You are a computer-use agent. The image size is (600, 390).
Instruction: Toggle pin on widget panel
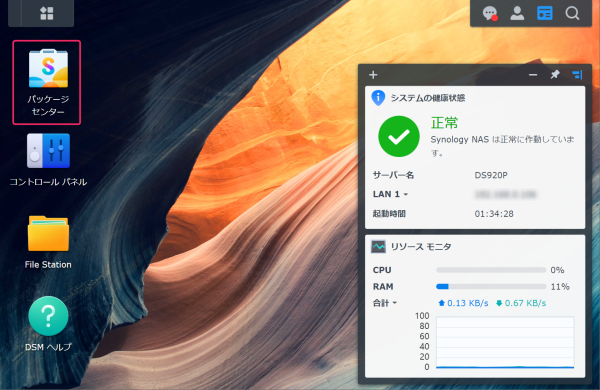(x=555, y=75)
